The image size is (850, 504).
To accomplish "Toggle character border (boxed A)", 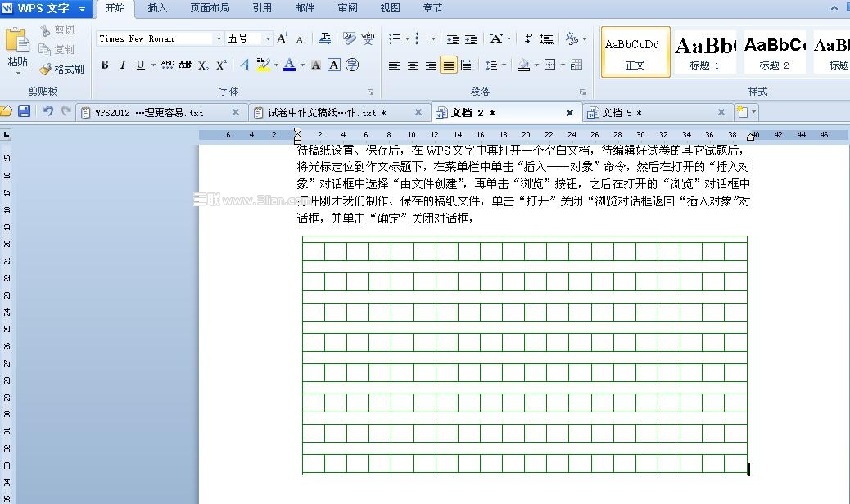I will pyautogui.click(x=334, y=65).
